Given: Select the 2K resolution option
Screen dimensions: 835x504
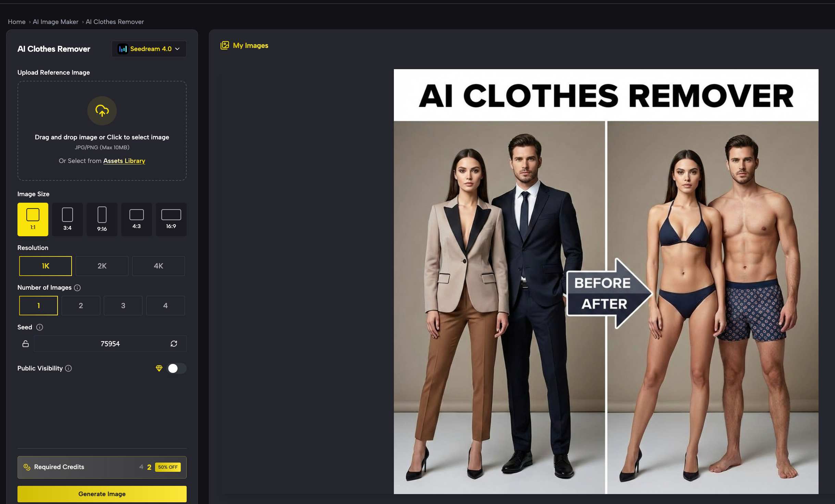Looking at the screenshot, I should pos(102,266).
